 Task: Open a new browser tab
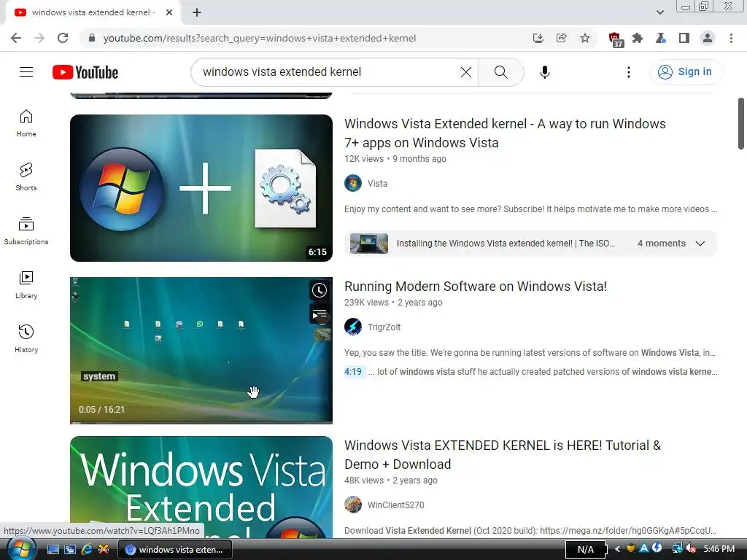pos(197,13)
